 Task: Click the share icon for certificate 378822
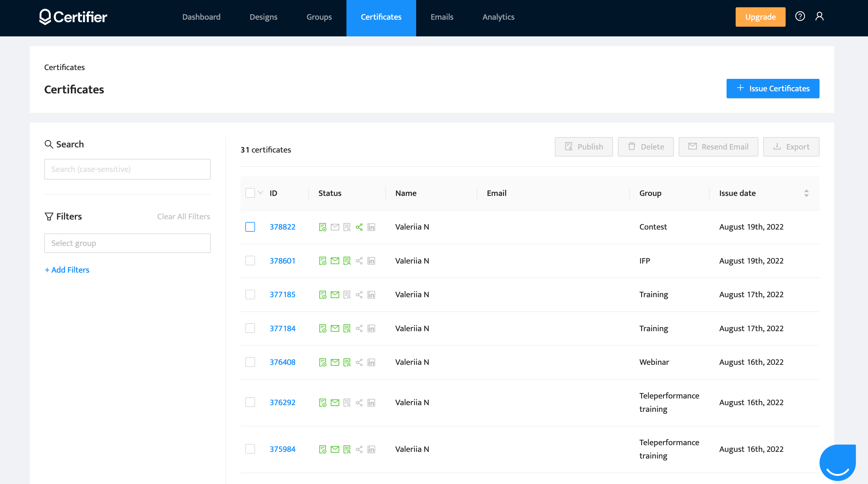pyautogui.click(x=359, y=227)
